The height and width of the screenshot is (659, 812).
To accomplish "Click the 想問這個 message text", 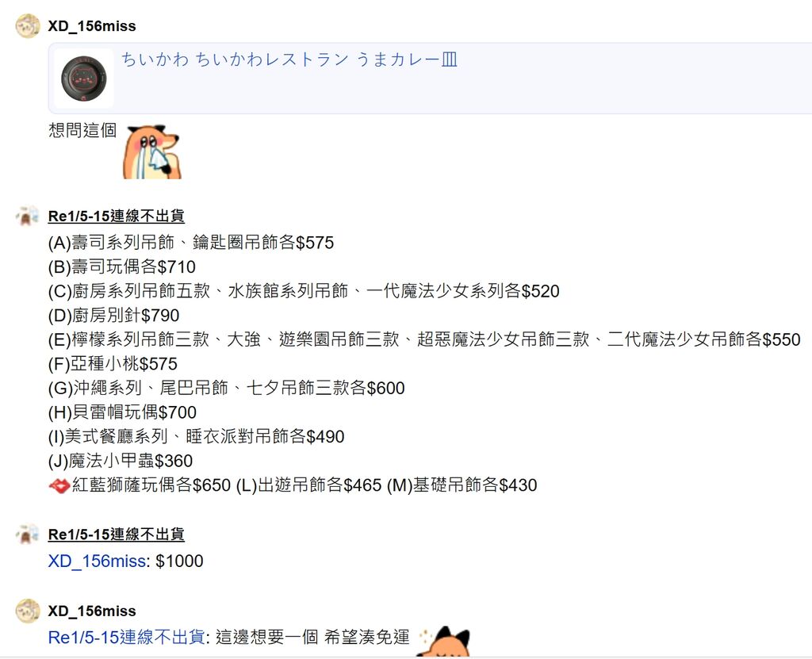I will 82,131.
